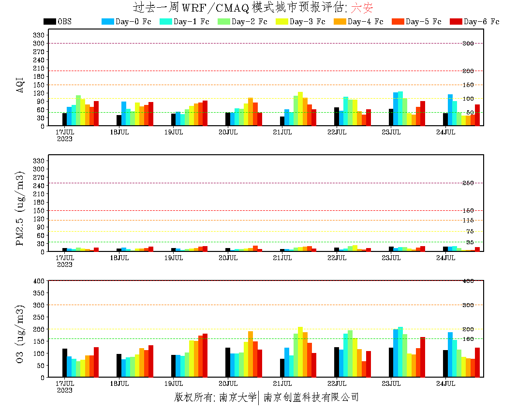This screenshot has width=532, height=411.
Task: Click '23JUL' date label under PM2.5 chart
Action: pyautogui.click(x=391, y=258)
